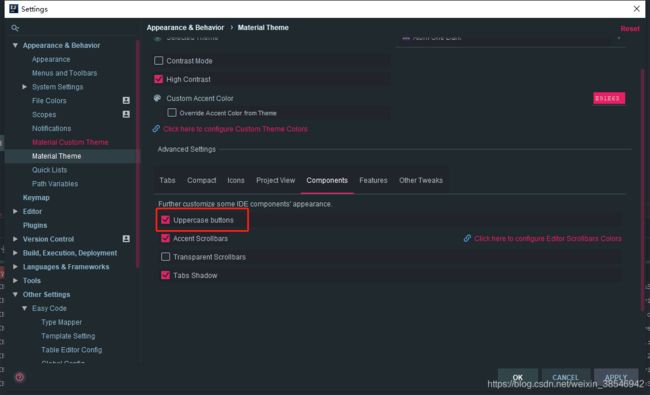Click the link icon before Editor Scrollbars Colors
Screen dimensions: 650x395
click(467, 238)
